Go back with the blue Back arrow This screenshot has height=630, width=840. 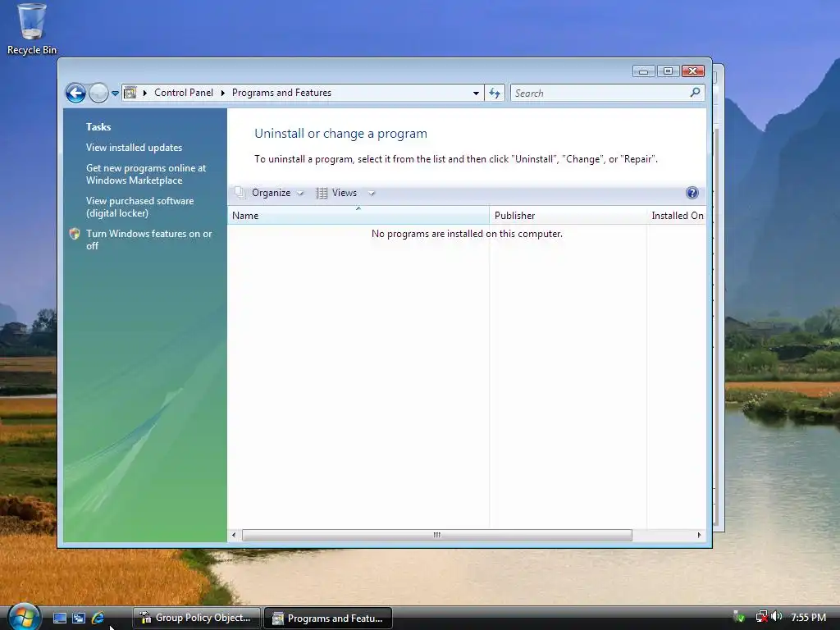76,94
